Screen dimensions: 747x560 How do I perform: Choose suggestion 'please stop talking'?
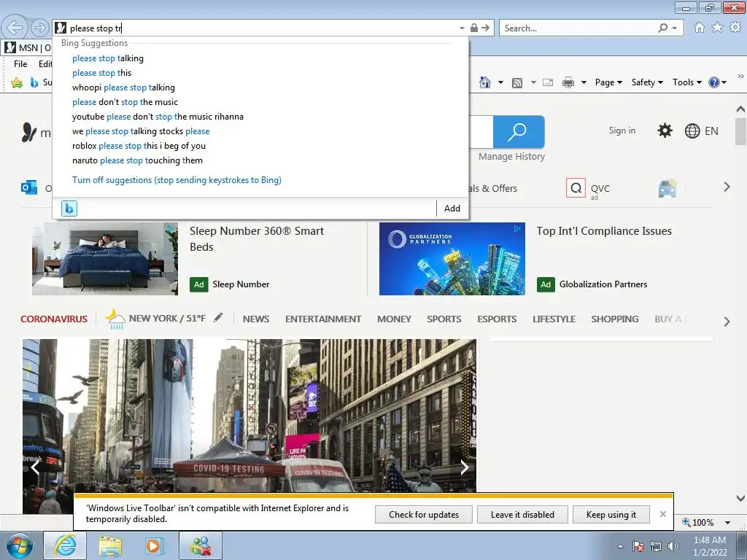click(108, 58)
